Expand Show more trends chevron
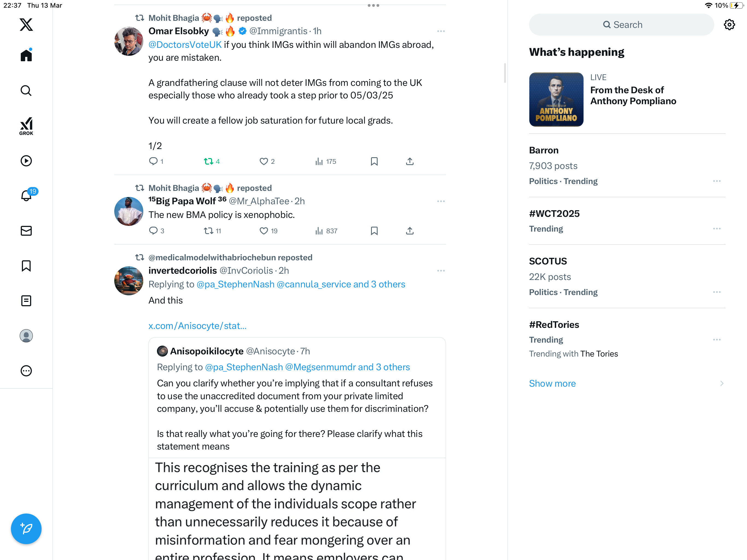 722,383
